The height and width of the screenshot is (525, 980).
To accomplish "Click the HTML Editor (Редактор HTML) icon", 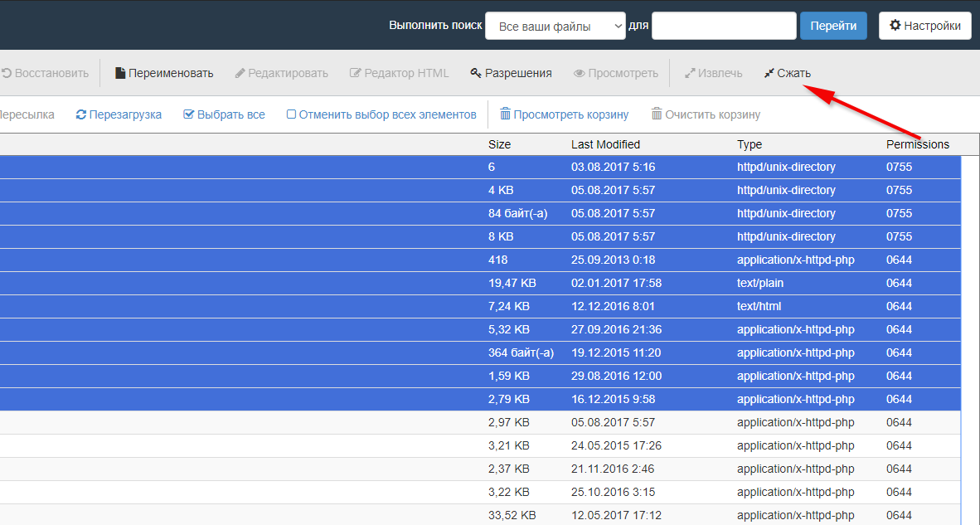I will pos(356,73).
